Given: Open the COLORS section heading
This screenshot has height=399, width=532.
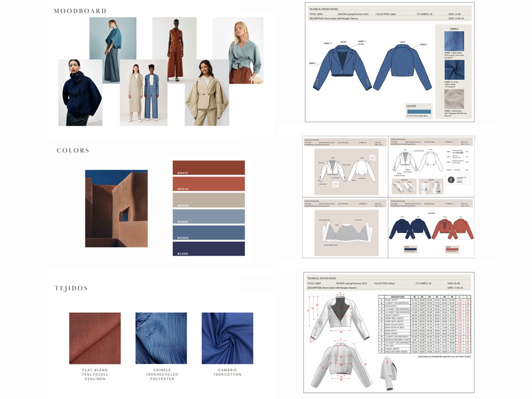Looking at the screenshot, I should [73, 150].
